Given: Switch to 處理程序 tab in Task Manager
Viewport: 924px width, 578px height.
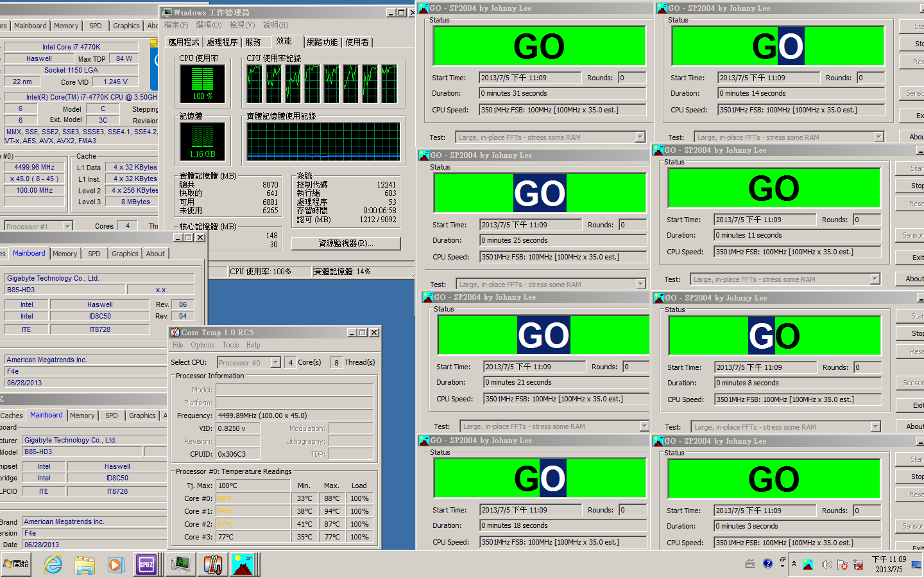Looking at the screenshot, I should pos(222,42).
